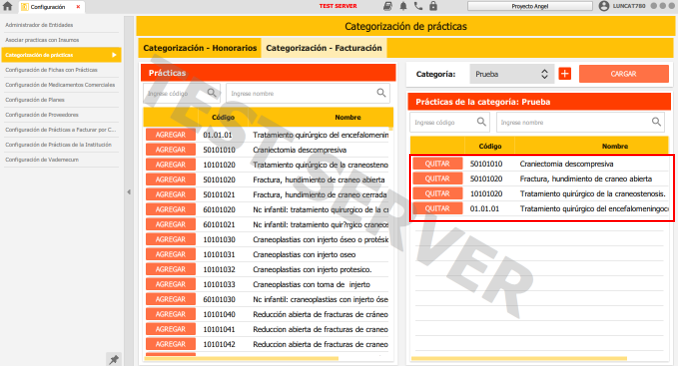
Task: Click search icon in Prácticas código field
Action: click(211, 93)
